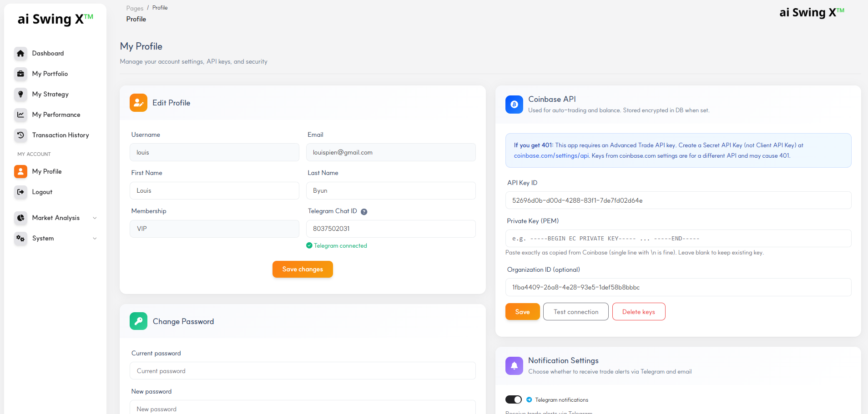The image size is (868, 414).
Task: Click the Market Analysis pie chart icon
Action: 20,218
